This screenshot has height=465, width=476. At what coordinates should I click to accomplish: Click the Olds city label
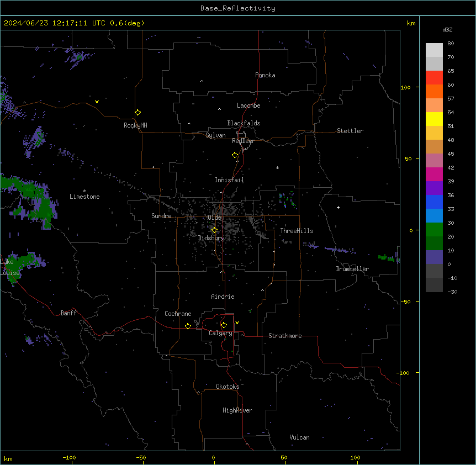point(214,218)
